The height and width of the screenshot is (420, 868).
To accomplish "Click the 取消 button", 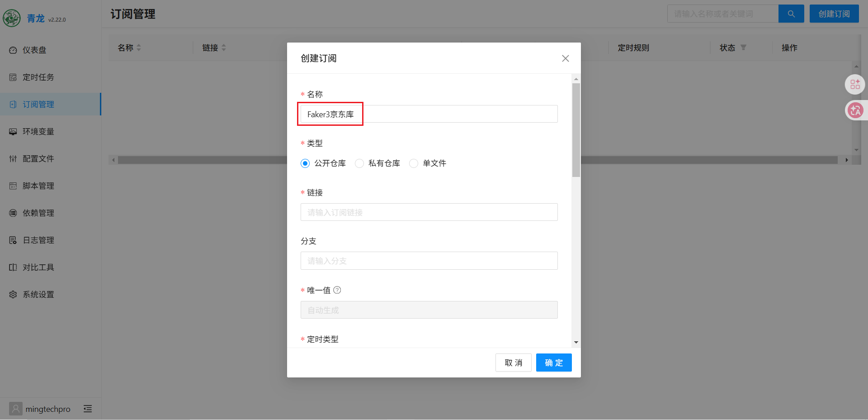I will tap(514, 363).
